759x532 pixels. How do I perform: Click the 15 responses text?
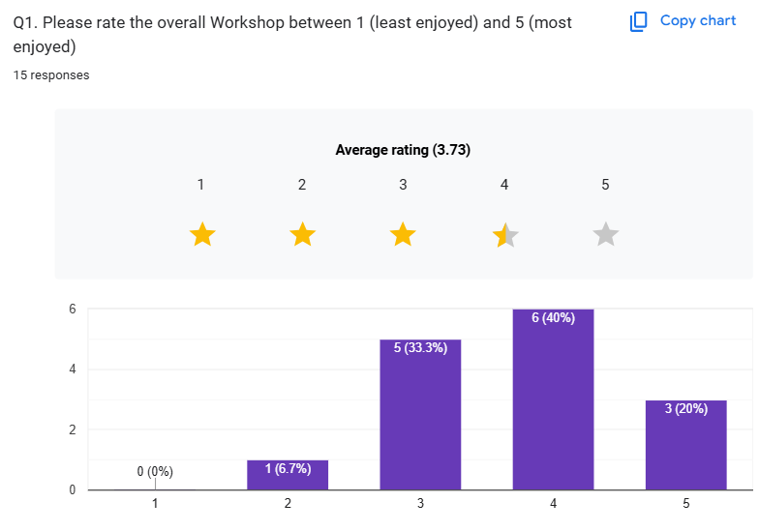51,75
